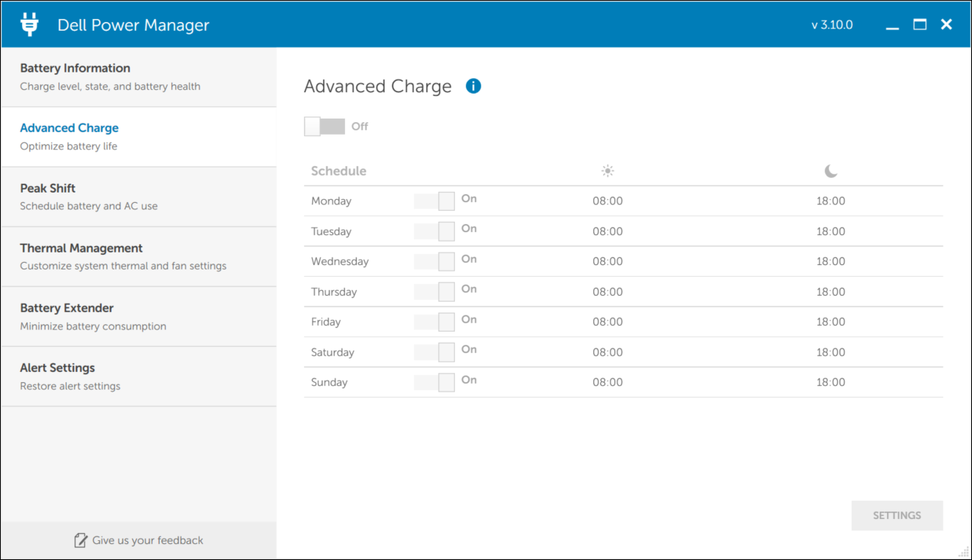
Task: Toggle Saturday's schedule switch
Action: tap(434, 351)
